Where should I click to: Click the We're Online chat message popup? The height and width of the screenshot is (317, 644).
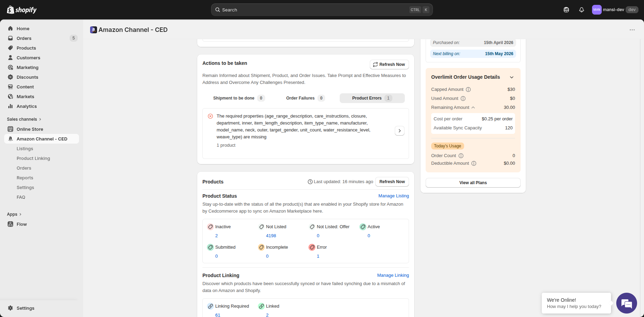pos(576,303)
